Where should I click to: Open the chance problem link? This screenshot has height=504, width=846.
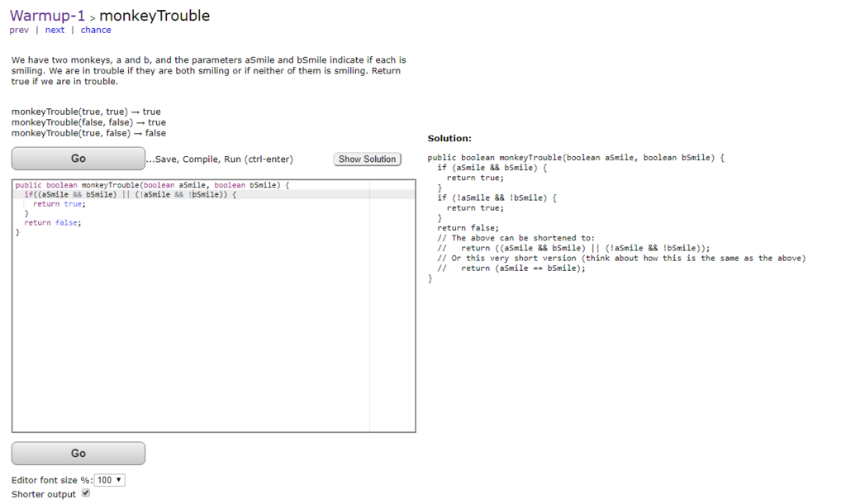pyautogui.click(x=96, y=31)
